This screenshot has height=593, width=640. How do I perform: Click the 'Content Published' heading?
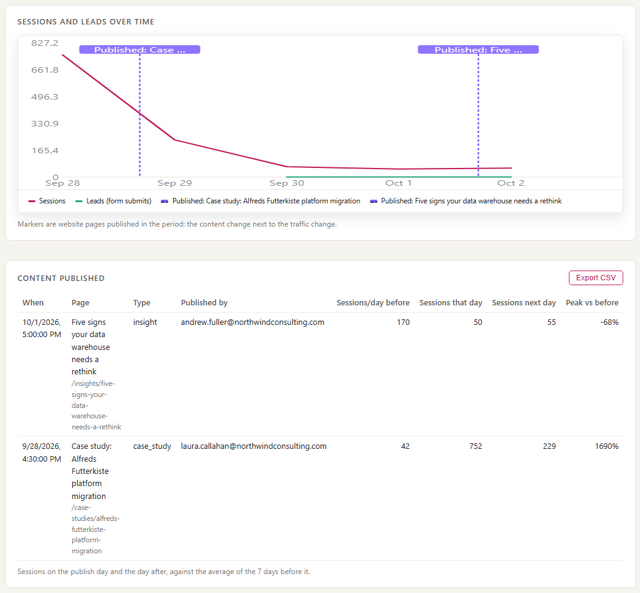point(61,278)
